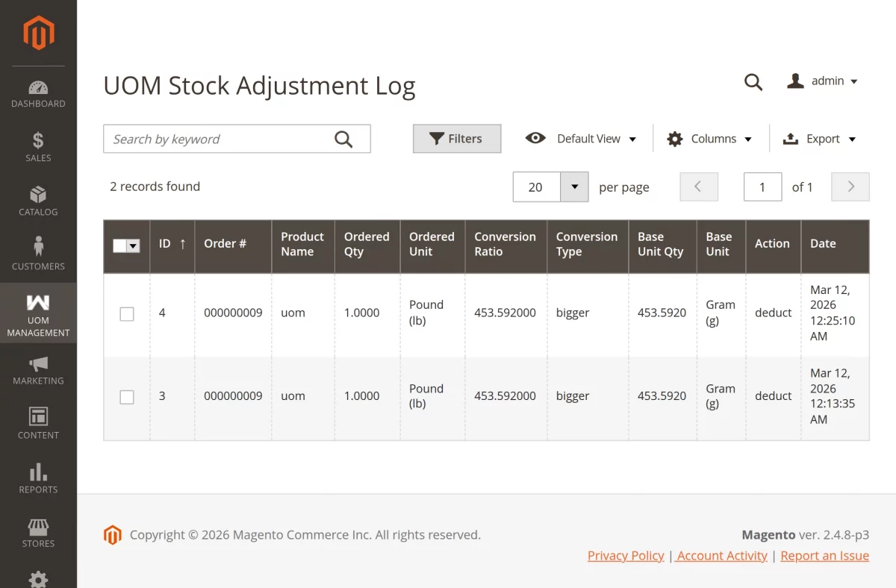The image size is (896, 588).
Task: Check the row checkbox for log ID 4
Action: [x=126, y=313]
